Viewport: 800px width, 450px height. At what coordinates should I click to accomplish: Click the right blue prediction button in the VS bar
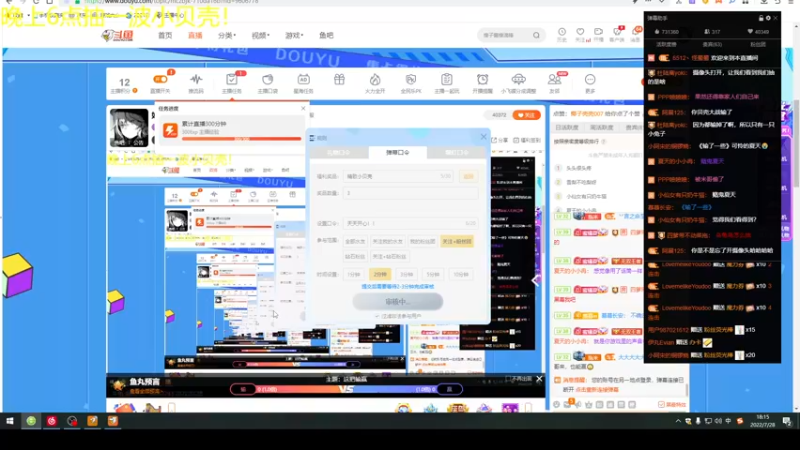click(x=449, y=389)
